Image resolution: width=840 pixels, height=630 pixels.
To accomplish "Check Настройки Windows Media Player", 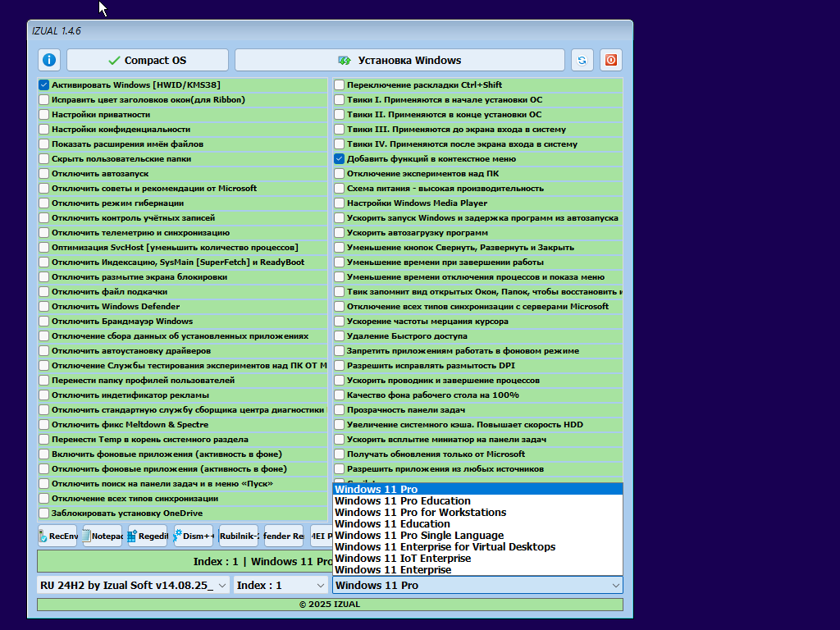I will click(x=339, y=203).
